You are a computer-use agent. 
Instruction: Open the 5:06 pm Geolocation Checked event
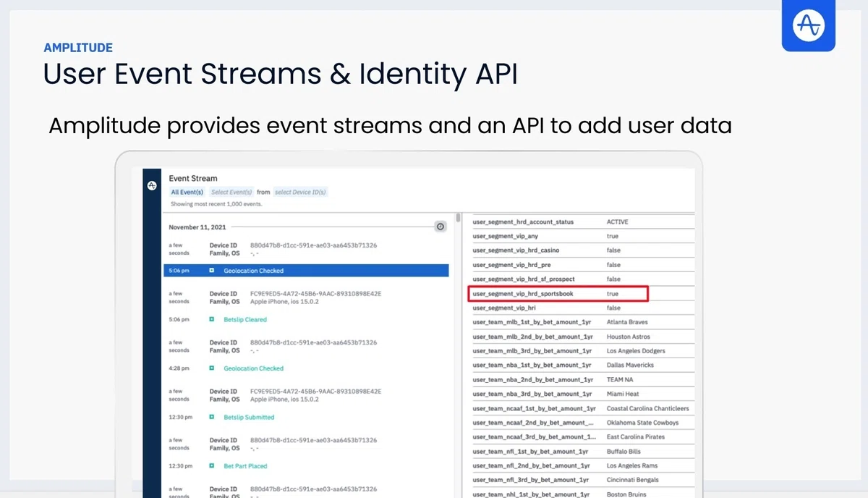coord(306,271)
